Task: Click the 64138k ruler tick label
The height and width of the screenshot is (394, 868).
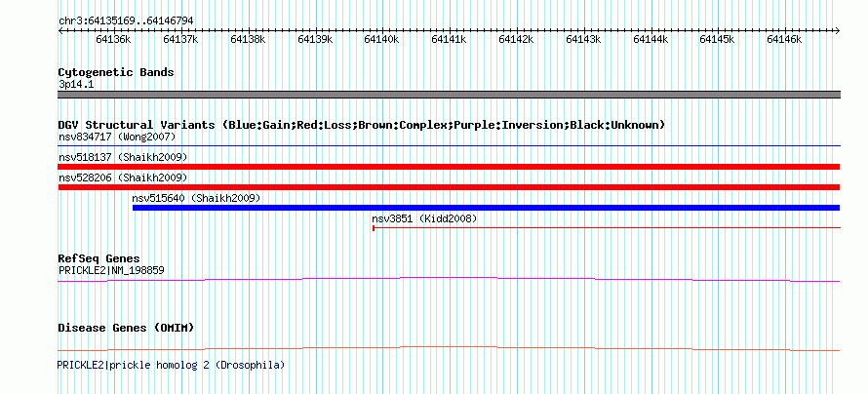Action: 248,40
